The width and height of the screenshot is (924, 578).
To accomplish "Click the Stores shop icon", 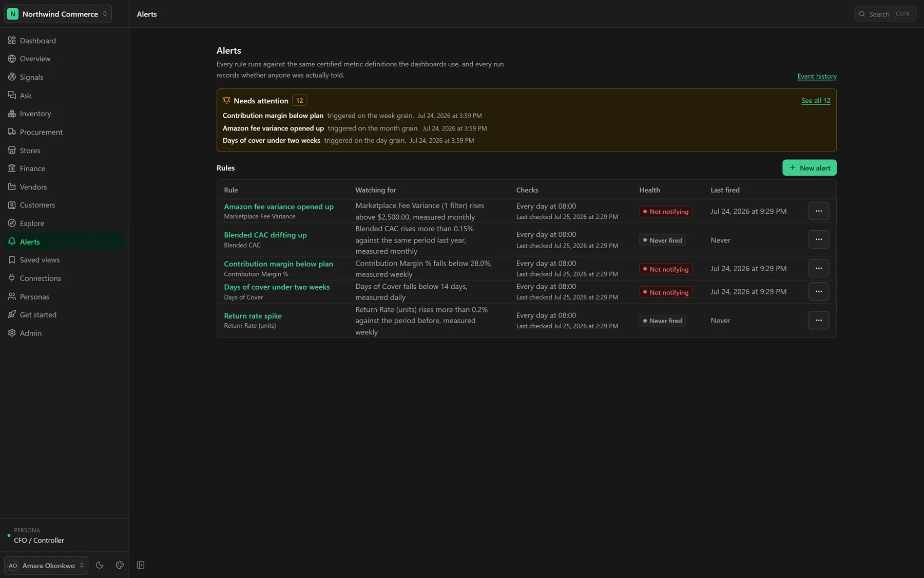I will (12, 150).
